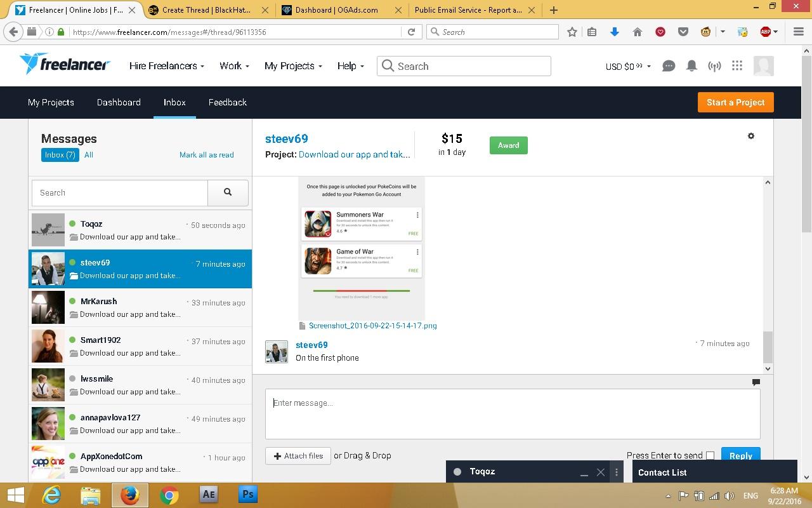Enable the Press Enter to send checkbox
Viewport: 812px width, 508px height.
point(710,455)
